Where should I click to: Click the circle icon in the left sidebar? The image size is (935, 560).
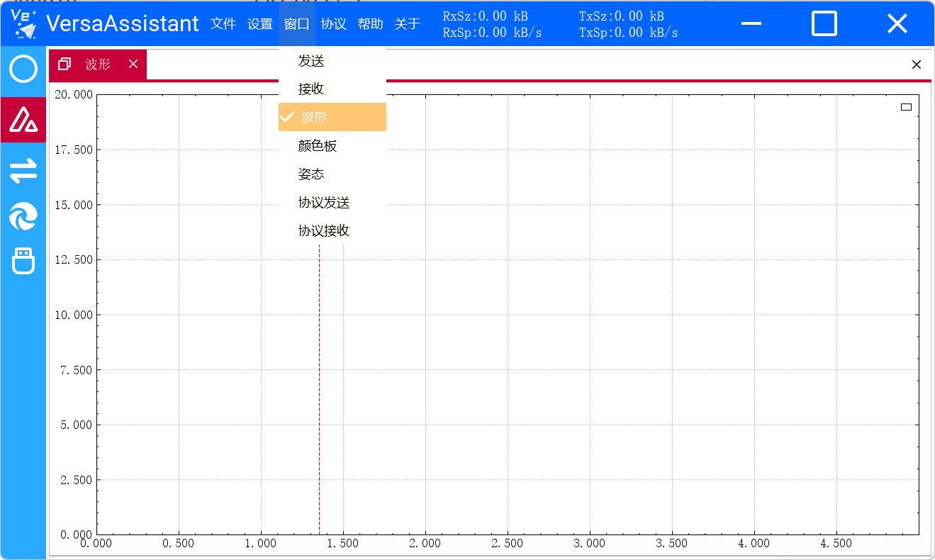[x=23, y=69]
